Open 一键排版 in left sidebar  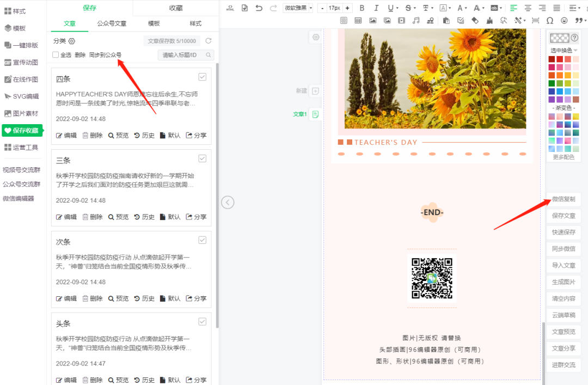pyautogui.click(x=21, y=45)
